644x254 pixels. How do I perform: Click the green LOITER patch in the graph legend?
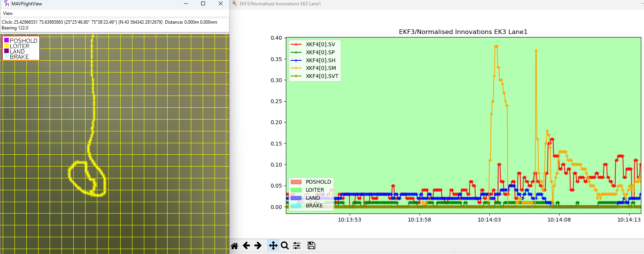(x=296, y=190)
